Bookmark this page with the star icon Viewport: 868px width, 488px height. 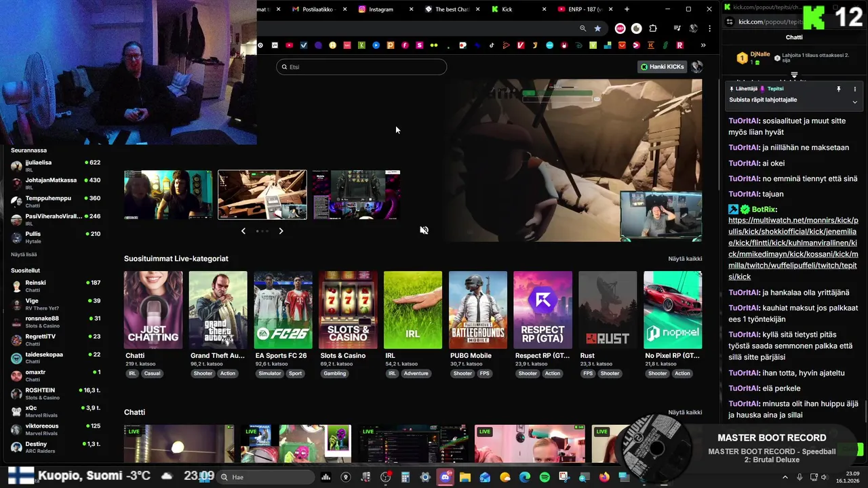[x=597, y=28]
